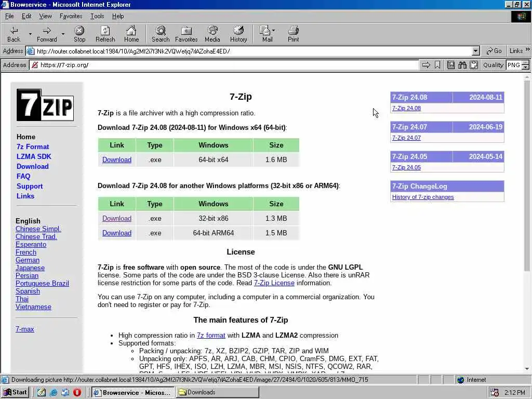The image size is (532, 399).
Task: Open the Edit menu
Action: point(26,16)
